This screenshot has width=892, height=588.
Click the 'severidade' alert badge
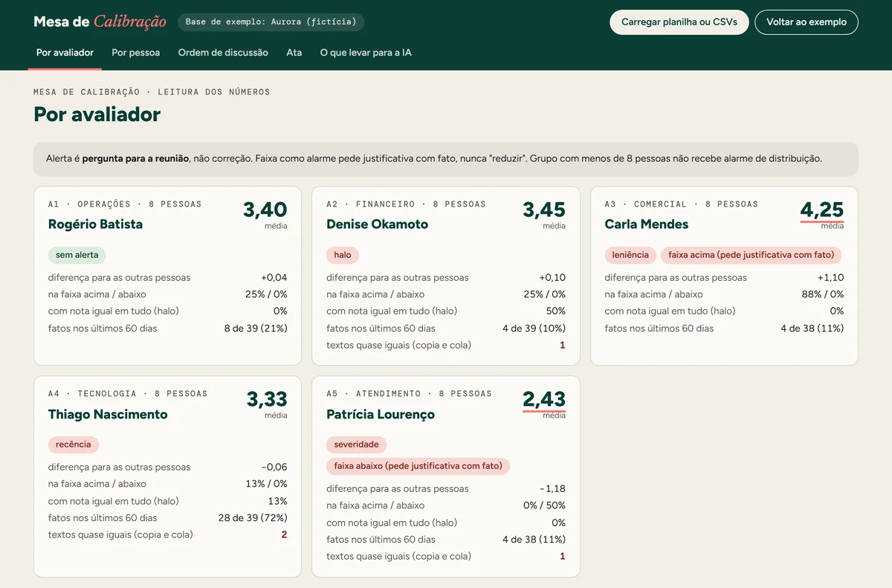click(x=356, y=445)
